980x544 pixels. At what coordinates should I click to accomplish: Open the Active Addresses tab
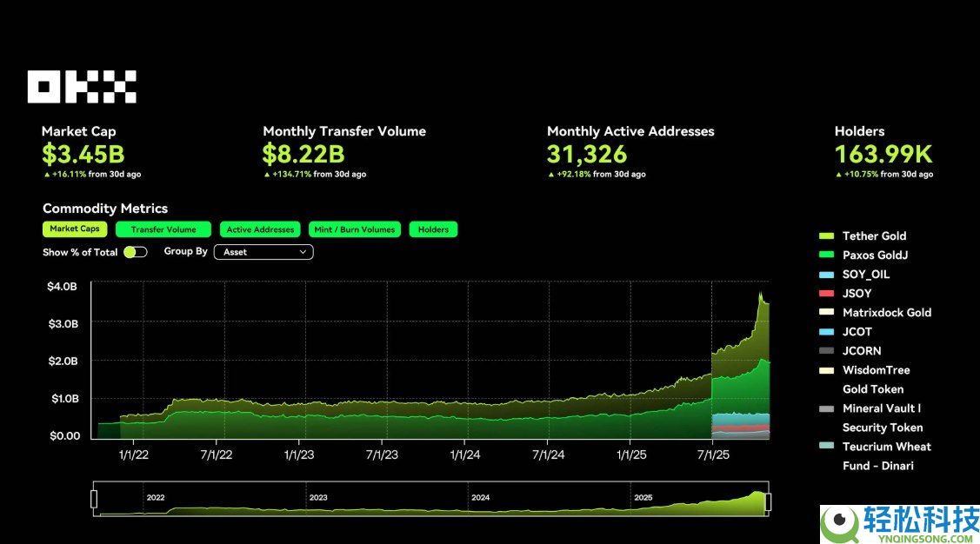(x=260, y=230)
